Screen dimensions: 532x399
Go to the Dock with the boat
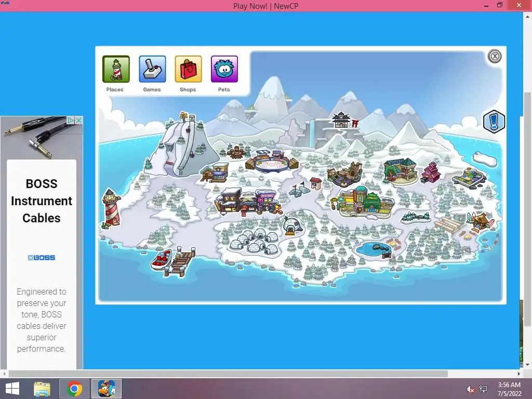coord(174,261)
